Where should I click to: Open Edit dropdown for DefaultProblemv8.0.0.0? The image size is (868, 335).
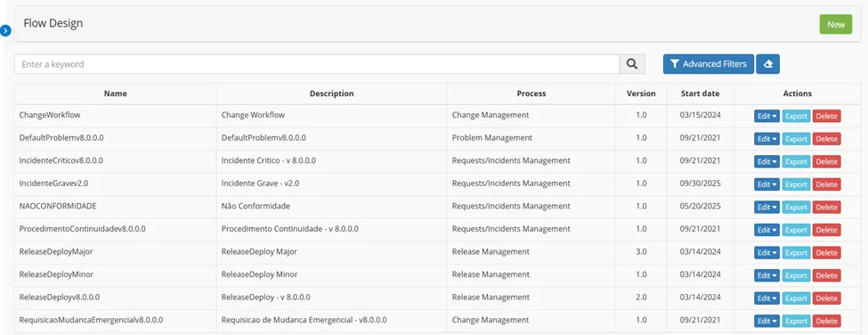[x=767, y=138]
